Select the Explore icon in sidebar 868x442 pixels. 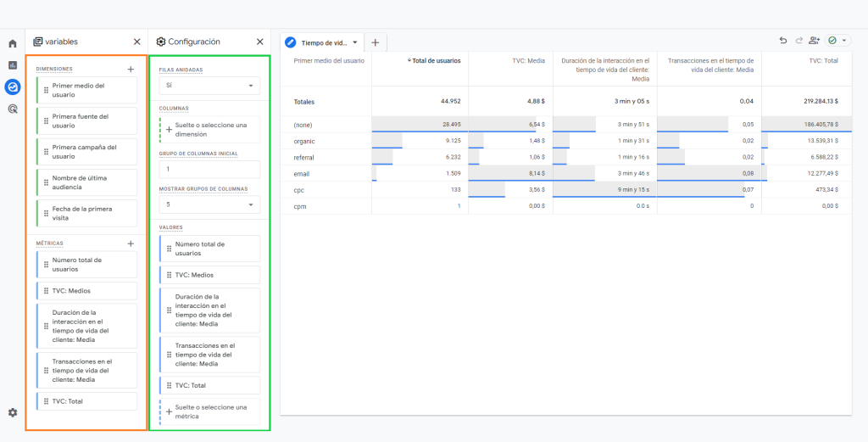click(x=12, y=87)
